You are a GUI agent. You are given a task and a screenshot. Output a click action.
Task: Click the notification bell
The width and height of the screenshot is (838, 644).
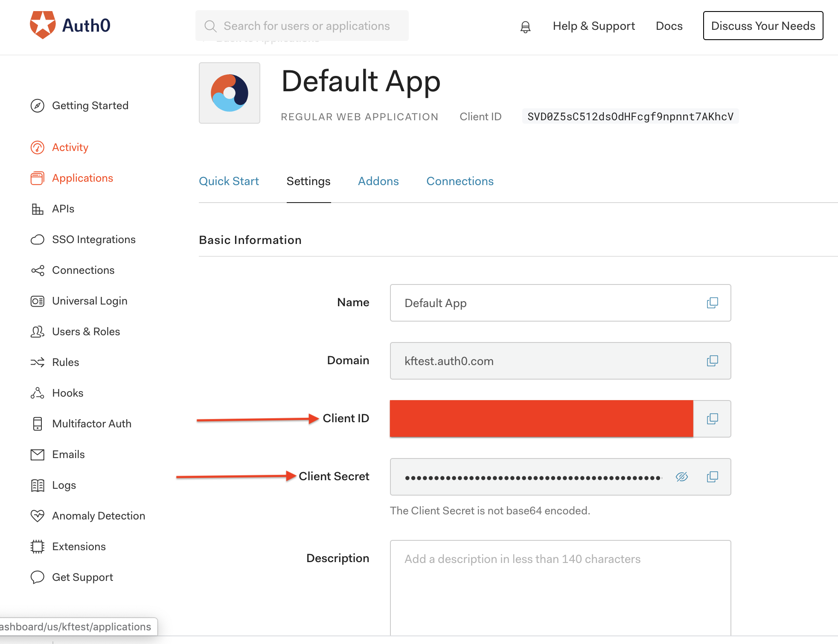(x=525, y=26)
